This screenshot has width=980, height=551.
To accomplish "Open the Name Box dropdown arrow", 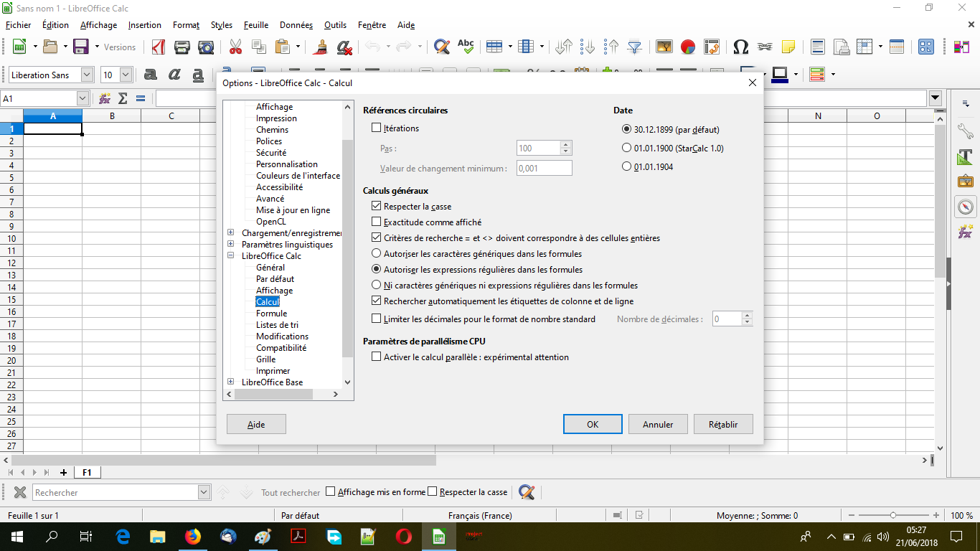I will click(83, 98).
